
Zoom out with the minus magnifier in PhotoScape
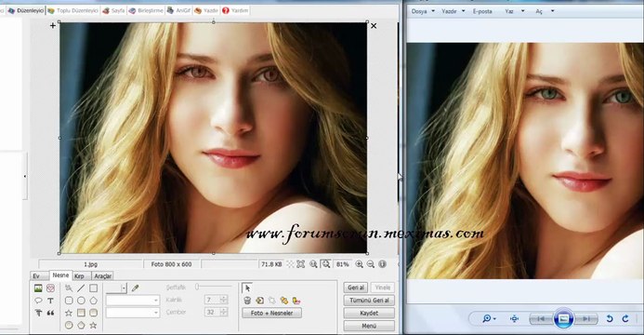[371, 264]
